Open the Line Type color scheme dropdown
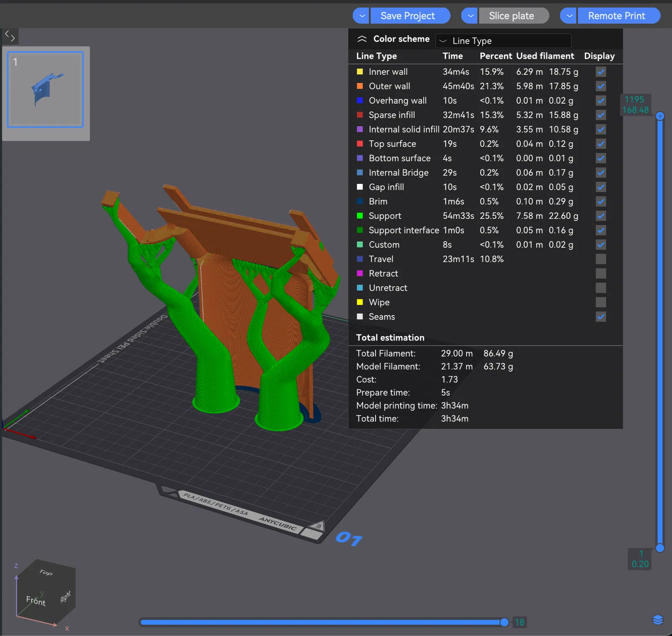This screenshot has width=672, height=636. tap(503, 41)
